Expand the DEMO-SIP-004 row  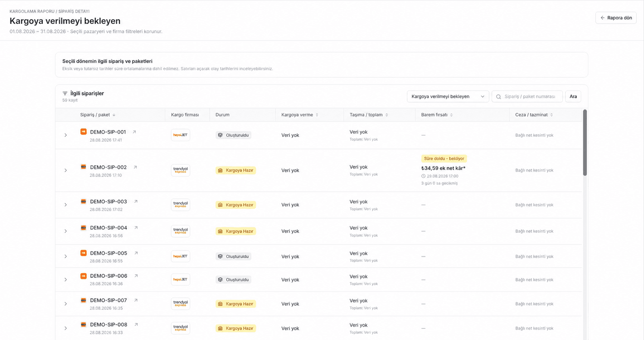(x=66, y=231)
